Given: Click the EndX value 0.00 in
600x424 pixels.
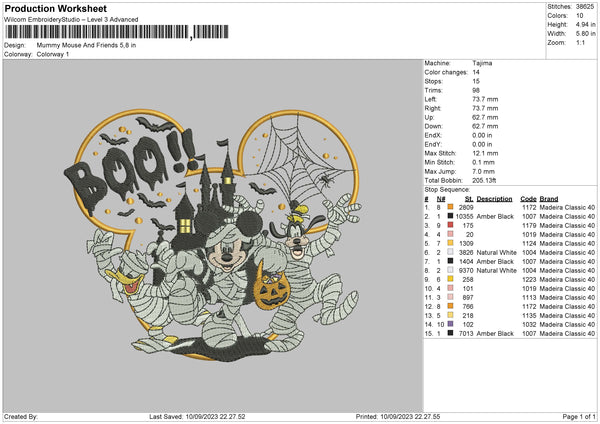Looking at the screenshot, I should point(482,135).
